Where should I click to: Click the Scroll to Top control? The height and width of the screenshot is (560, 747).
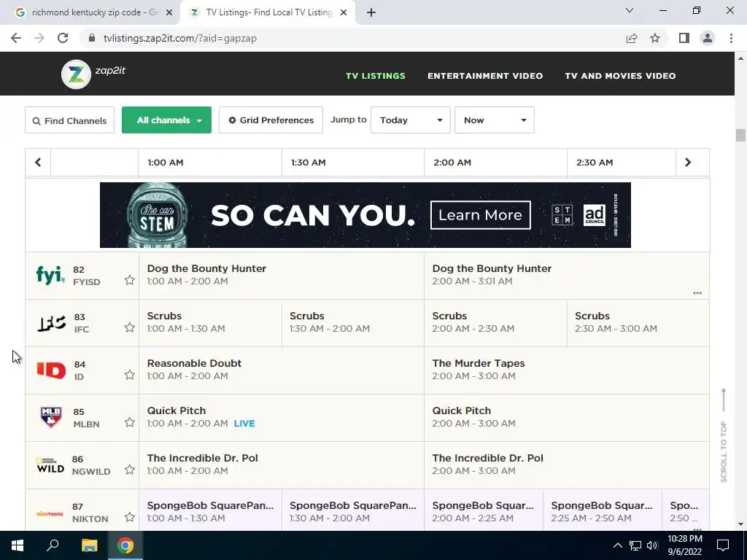pos(724,435)
